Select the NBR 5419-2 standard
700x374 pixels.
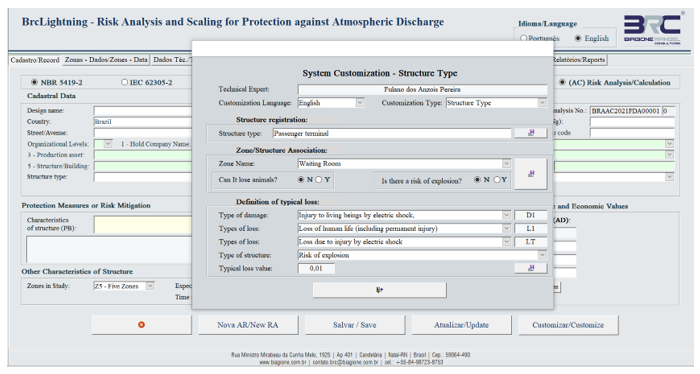pyautogui.click(x=34, y=82)
